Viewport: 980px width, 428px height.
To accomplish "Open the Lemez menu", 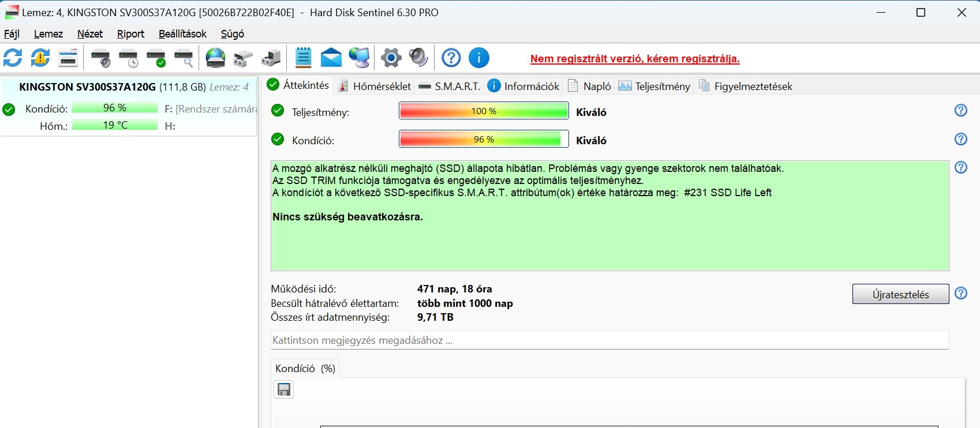I will (48, 34).
